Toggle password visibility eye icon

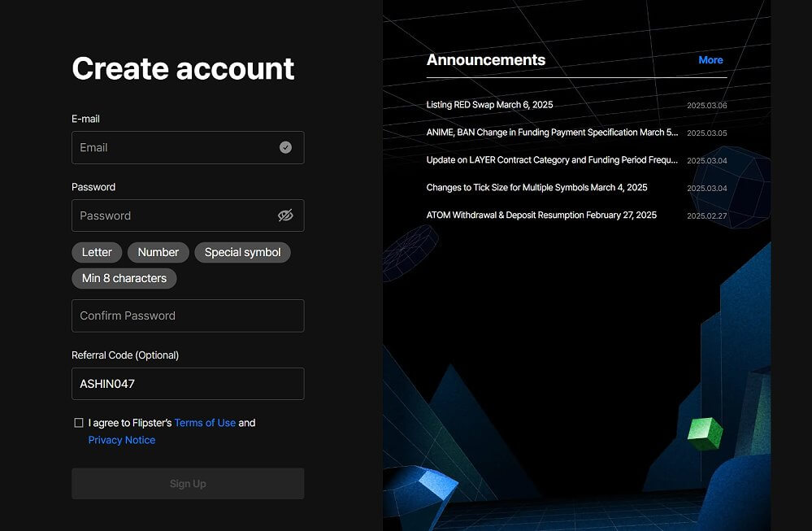(x=285, y=215)
